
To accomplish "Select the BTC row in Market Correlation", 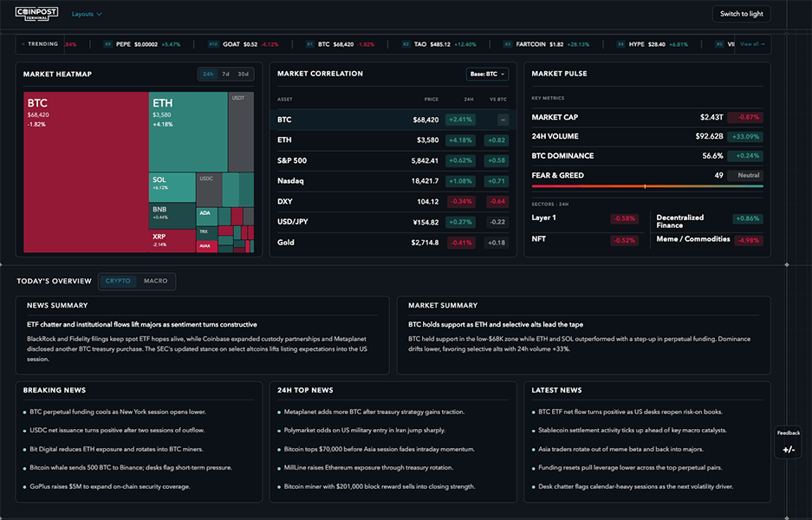I will point(393,120).
